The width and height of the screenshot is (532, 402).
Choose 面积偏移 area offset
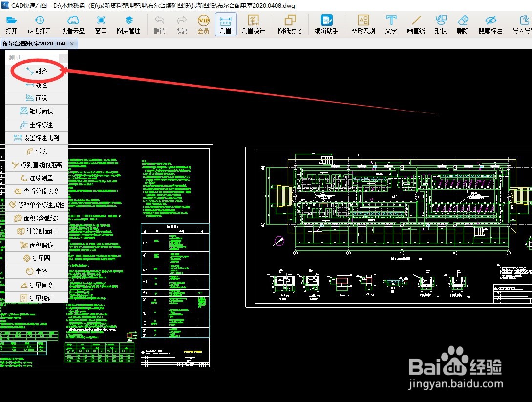pyautogui.click(x=37, y=245)
